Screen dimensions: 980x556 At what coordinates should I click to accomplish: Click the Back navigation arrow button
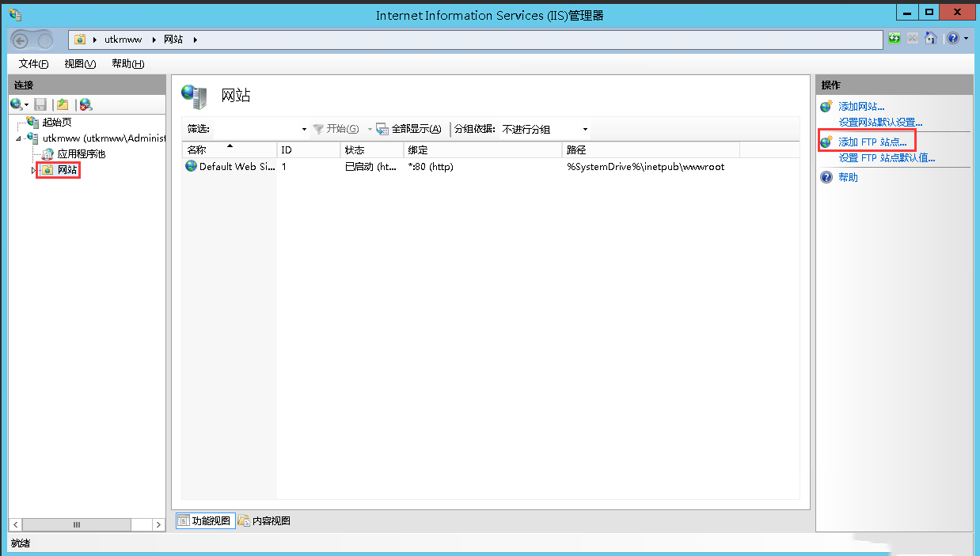[x=21, y=40]
